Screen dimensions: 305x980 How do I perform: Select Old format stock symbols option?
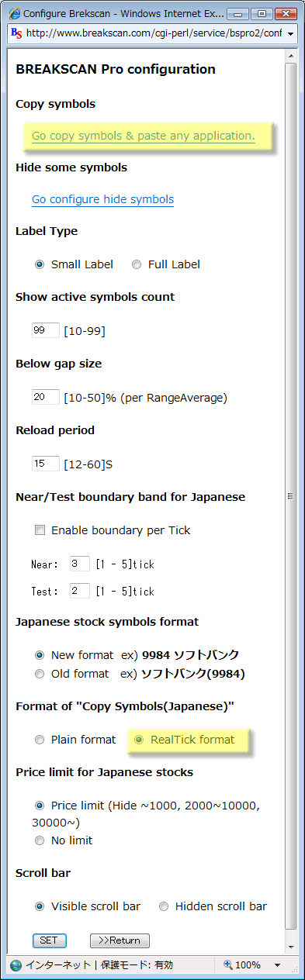tap(40, 674)
